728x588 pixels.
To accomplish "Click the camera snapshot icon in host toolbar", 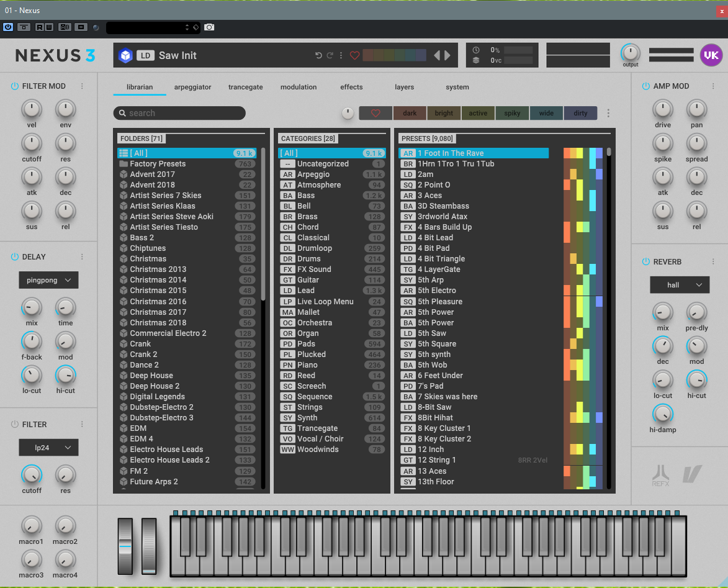I will click(209, 27).
